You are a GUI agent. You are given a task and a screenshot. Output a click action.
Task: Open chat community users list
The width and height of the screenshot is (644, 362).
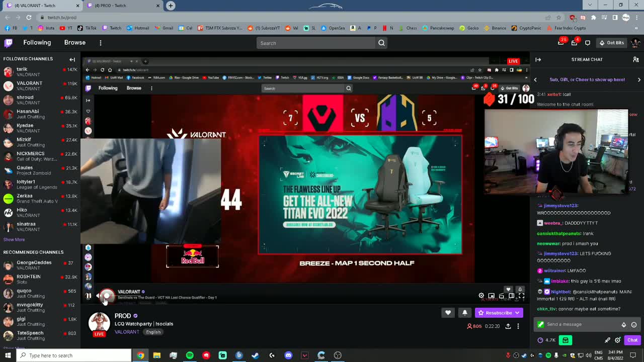coord(635,59)
